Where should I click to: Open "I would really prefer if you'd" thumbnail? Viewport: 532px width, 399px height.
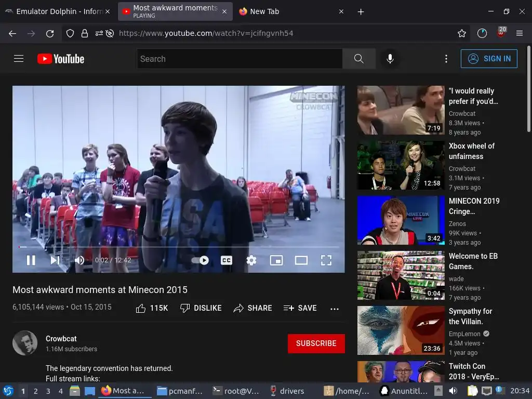click(x=401, y=110)
